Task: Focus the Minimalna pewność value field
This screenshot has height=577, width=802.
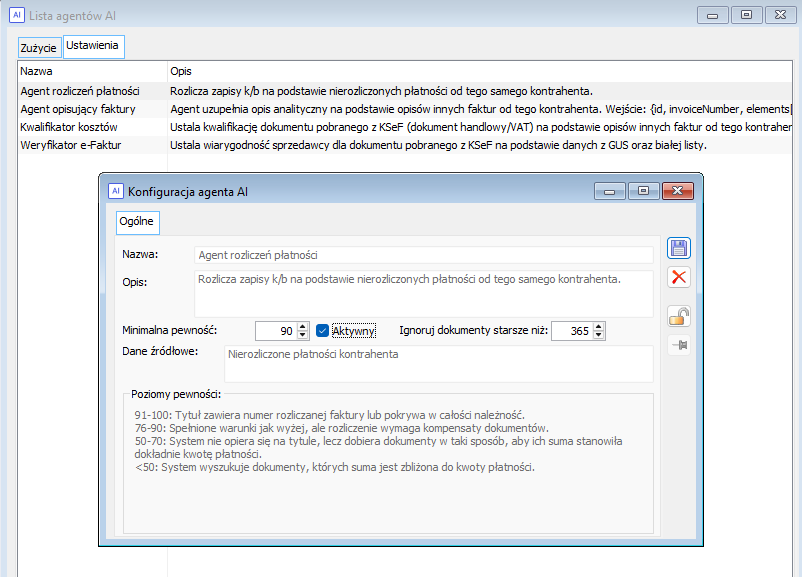Action: click(276, 331)
